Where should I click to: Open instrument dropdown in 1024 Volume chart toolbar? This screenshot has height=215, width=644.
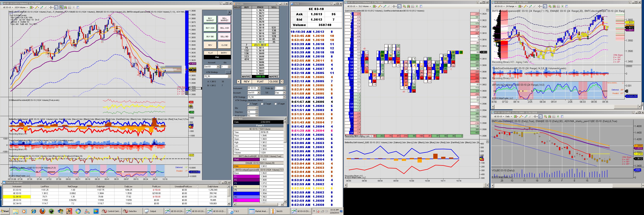(13, 8)
